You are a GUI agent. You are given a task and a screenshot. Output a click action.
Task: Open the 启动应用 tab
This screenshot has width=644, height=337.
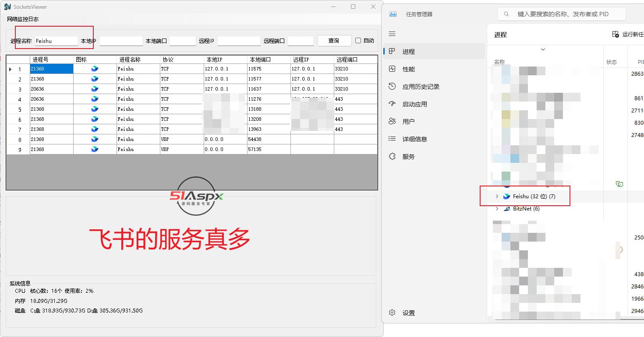pyautogui.click(x=435, y=104)
